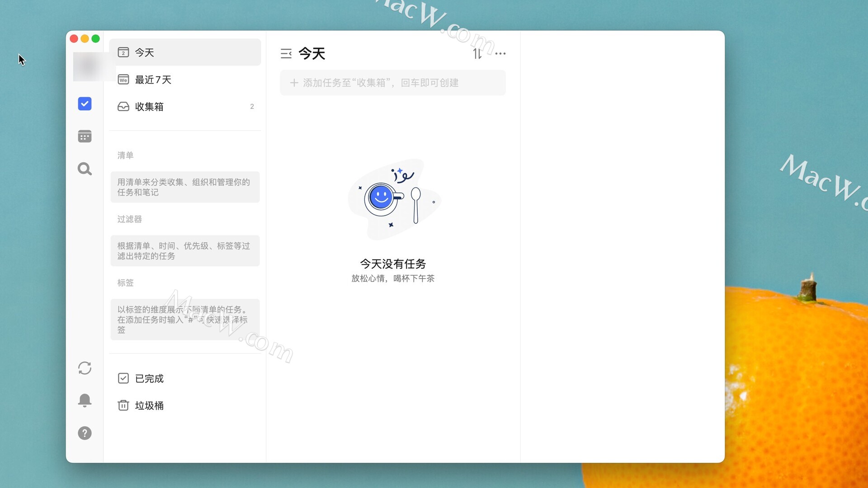Click the plus icon in add-task field
Screen dimensions: 868x488
pyautogui.click(x=294, y=83)
